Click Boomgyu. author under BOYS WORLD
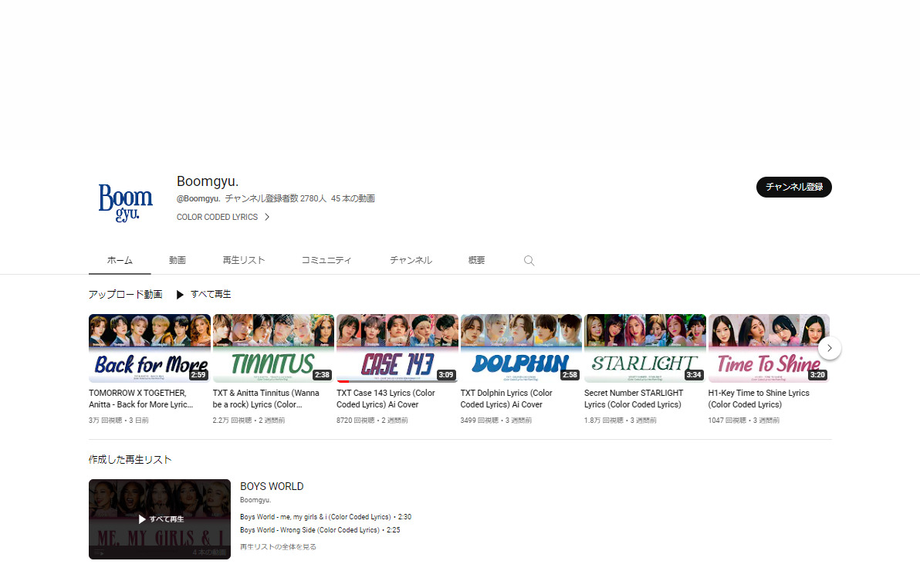Screen dimensions: 920x588 pos(255,500)
